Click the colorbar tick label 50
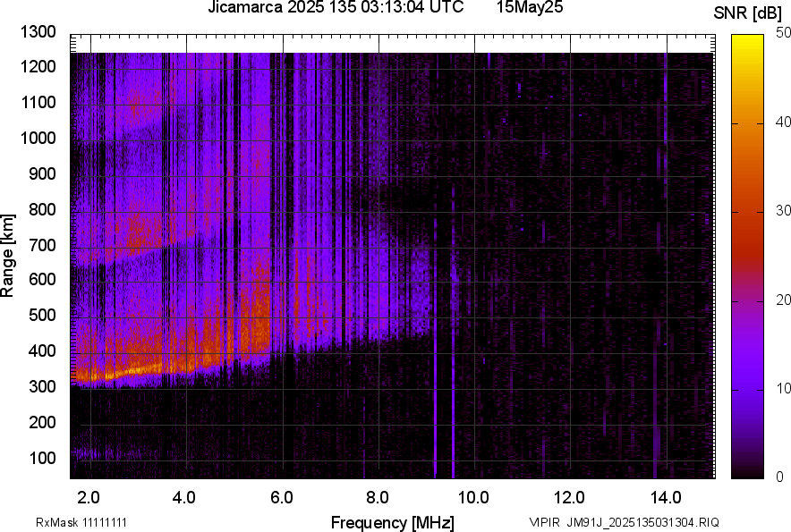Viewport: 791px width, 532px height. pyautogui.click(x=784, y=32)
